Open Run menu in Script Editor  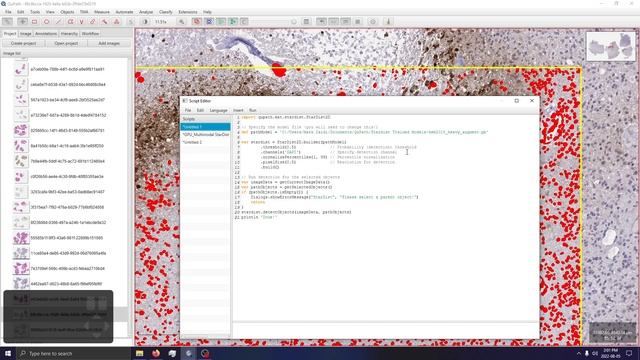click(253, 110)
